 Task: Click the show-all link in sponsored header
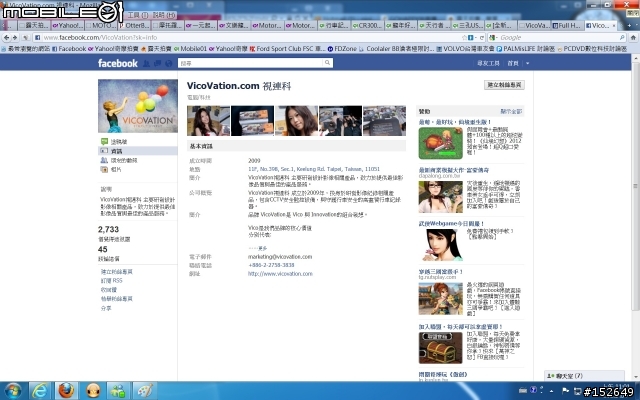[511, 111]
